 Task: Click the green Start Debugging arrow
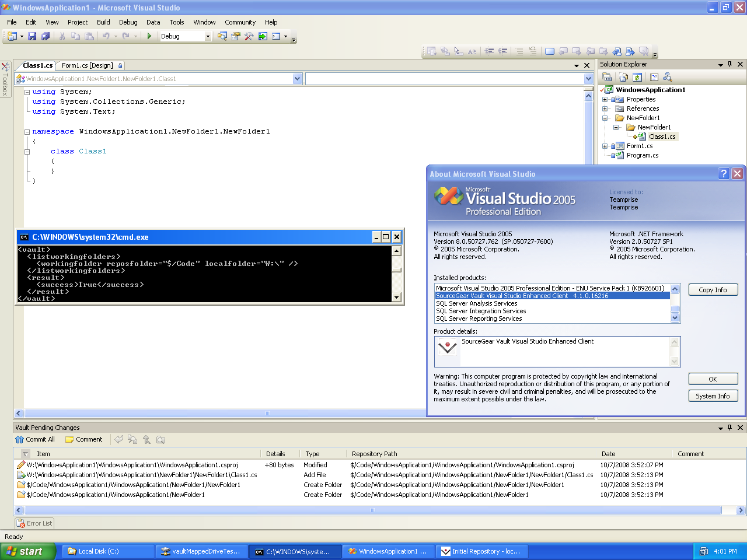pos(149,36)
